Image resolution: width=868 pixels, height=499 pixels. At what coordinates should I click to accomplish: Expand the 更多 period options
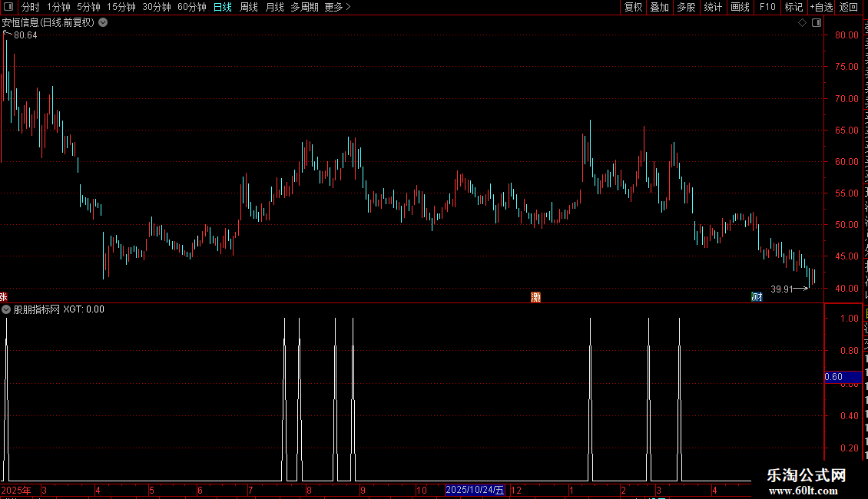point(338,7)
